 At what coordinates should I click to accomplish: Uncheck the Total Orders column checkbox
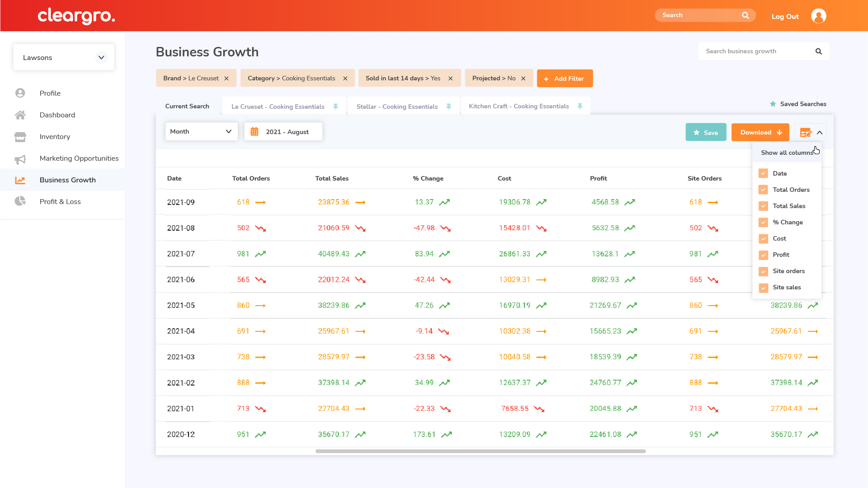(x=763, y=190)
